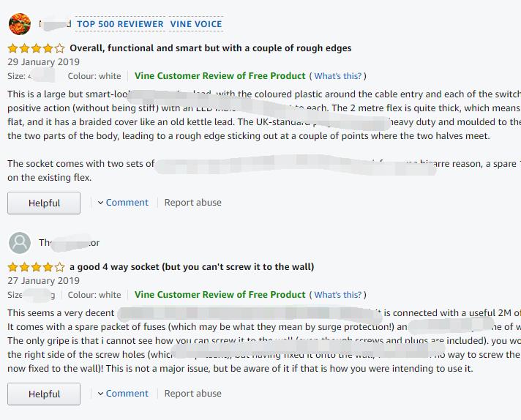Click the chevron beside Comment under the second review
Viewport: 521px width, 420px height.
pos(100,394)
